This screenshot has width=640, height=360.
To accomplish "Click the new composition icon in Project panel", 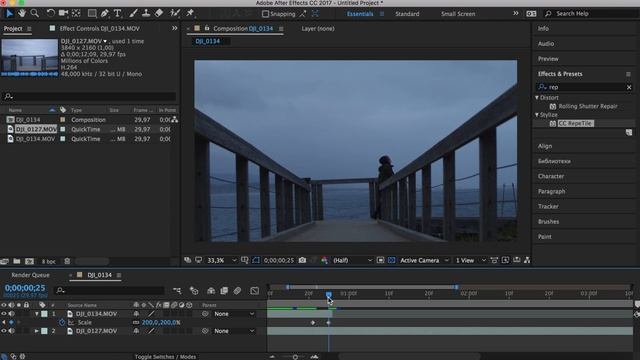I will click(29, 261).
